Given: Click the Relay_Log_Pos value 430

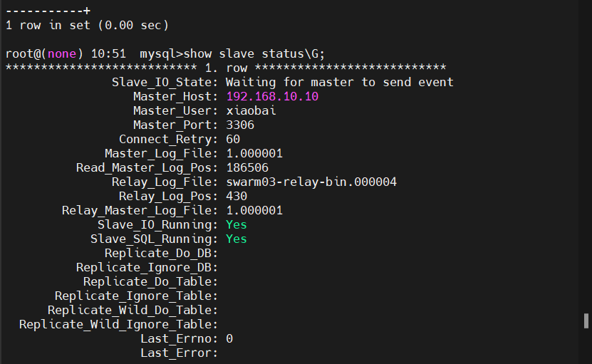Looking at the screenshot, I should [x=237, y=197].
